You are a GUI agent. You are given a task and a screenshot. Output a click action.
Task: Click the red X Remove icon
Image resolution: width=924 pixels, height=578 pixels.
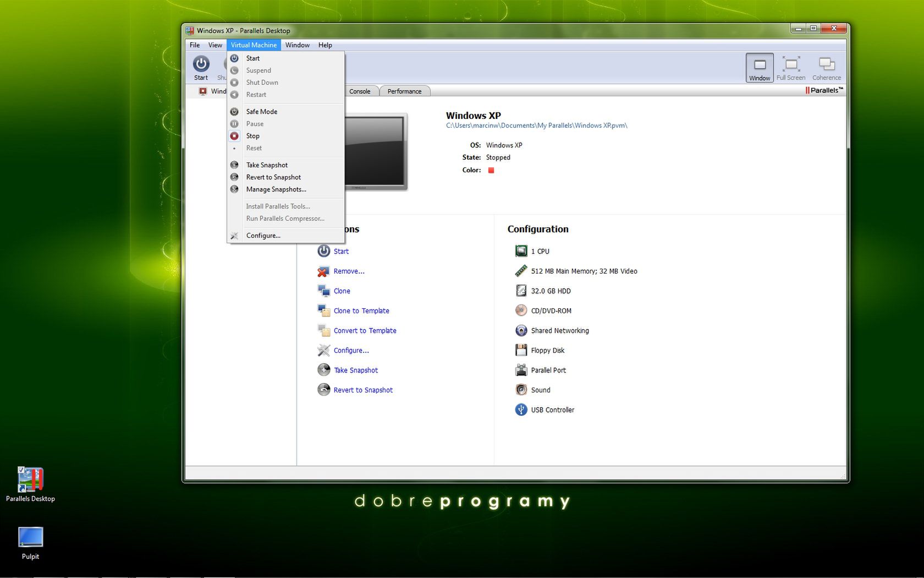point(324,271)
